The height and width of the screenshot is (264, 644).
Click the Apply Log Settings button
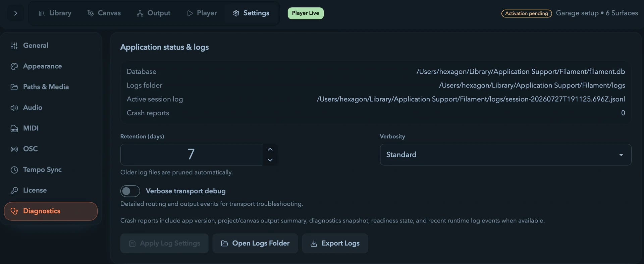[x=164, y=243]
